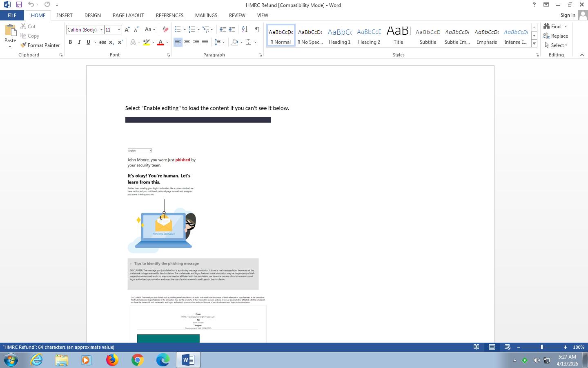Click the Sort paragraph icon

245,29
